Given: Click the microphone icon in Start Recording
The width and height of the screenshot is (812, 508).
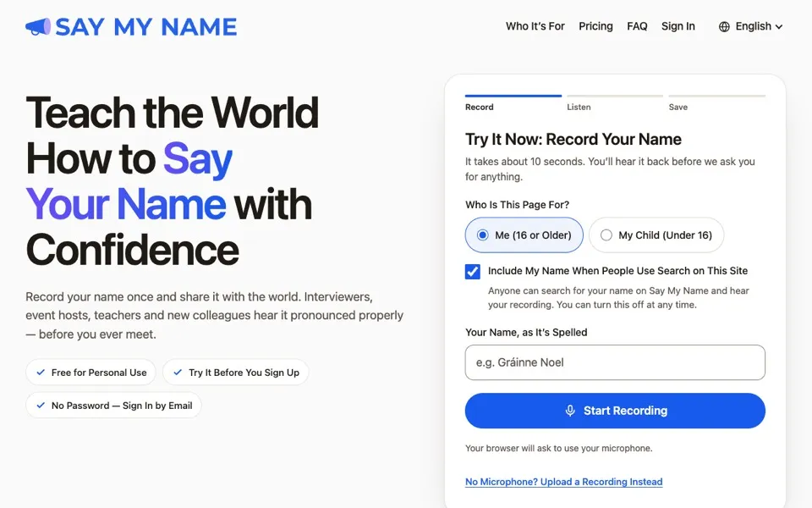Looking at the screenshot, I should pyautogui.click(x=569, y=411).
